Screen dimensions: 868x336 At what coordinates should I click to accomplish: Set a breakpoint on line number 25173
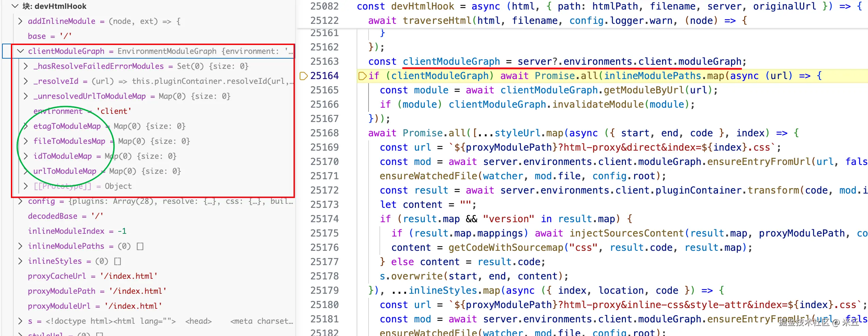[325, 204]
